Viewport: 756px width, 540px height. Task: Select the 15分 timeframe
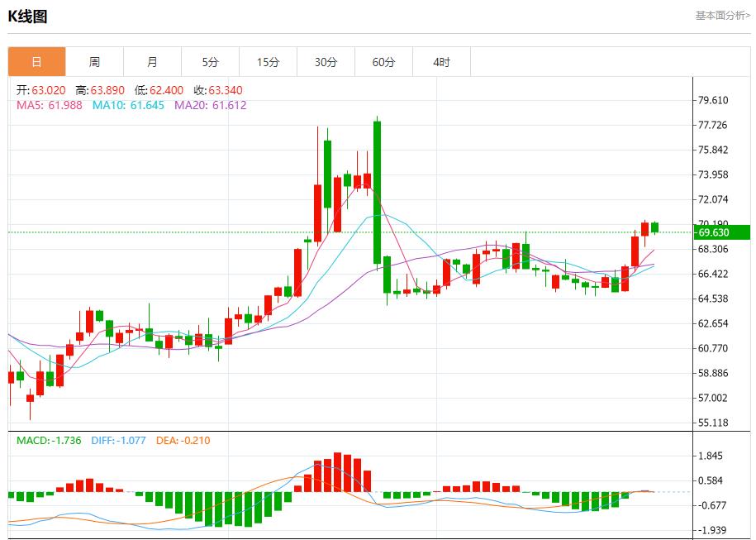[x=268, y=61]
